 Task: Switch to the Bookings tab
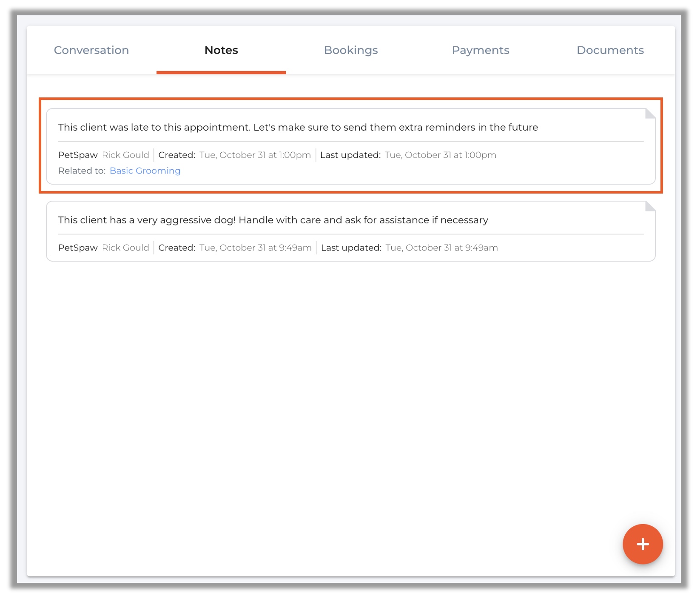351,50
